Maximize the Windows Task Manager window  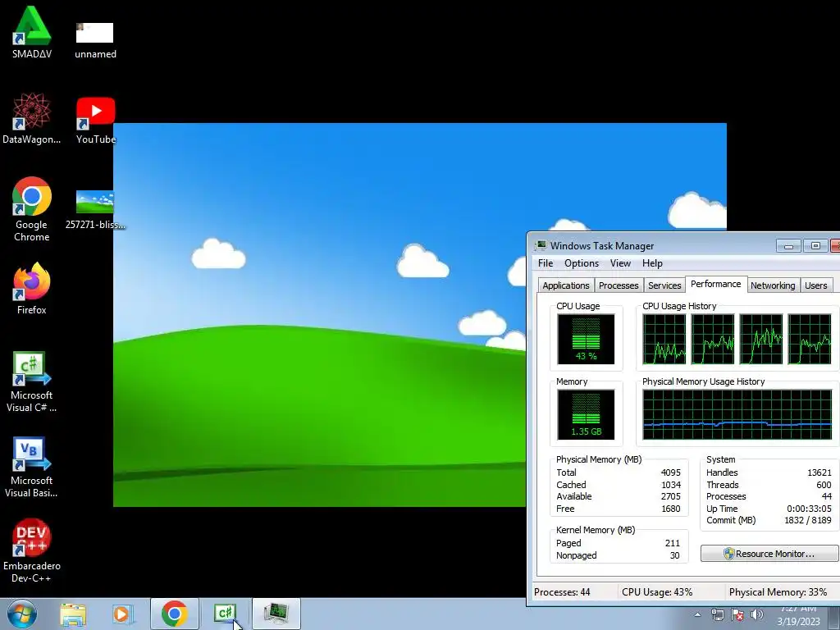tap(815, 246)
